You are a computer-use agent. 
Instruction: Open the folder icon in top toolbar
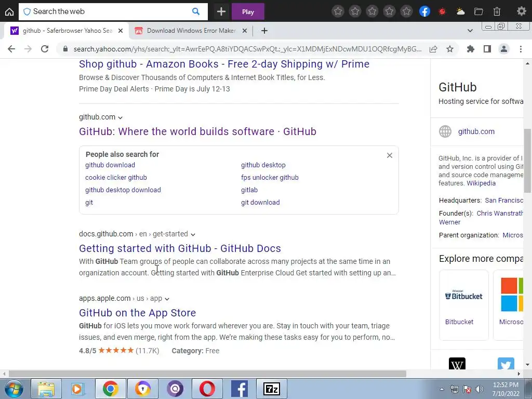478,11
